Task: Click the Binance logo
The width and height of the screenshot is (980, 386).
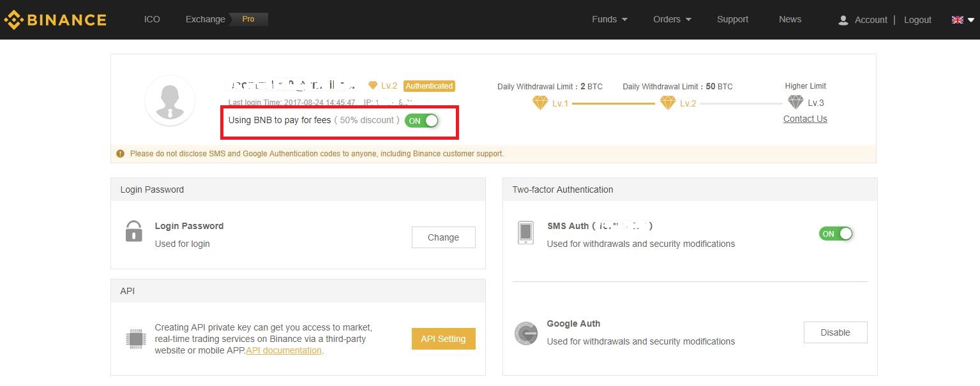Action: (55, 20)
